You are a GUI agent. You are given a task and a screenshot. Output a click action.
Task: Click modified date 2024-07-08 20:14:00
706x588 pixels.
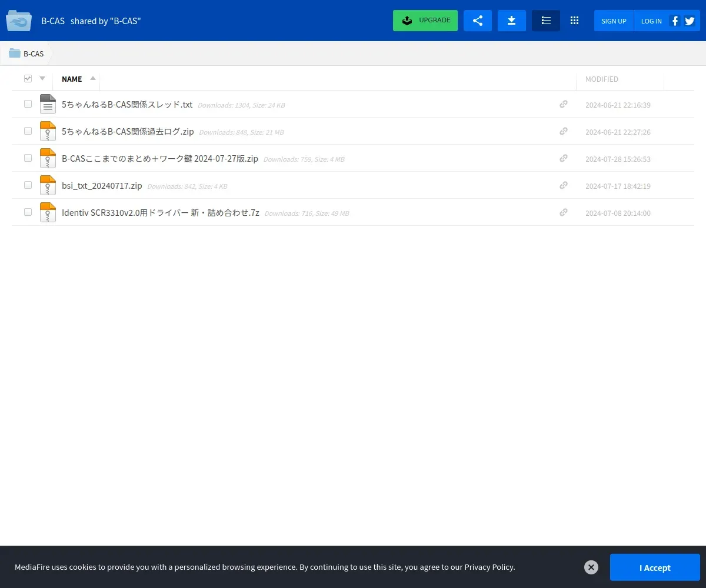tap(618, 213)
